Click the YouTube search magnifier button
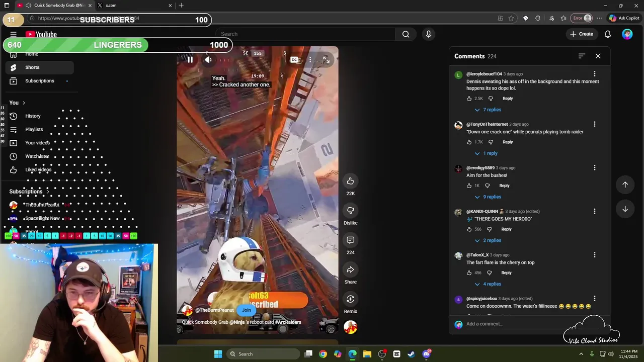 point(406,34)
